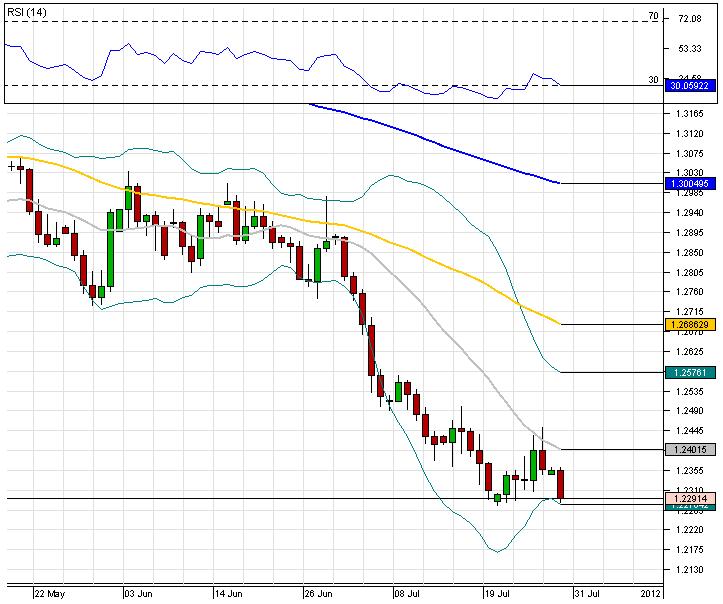Select the 14 Jun date label

point(228,593)
